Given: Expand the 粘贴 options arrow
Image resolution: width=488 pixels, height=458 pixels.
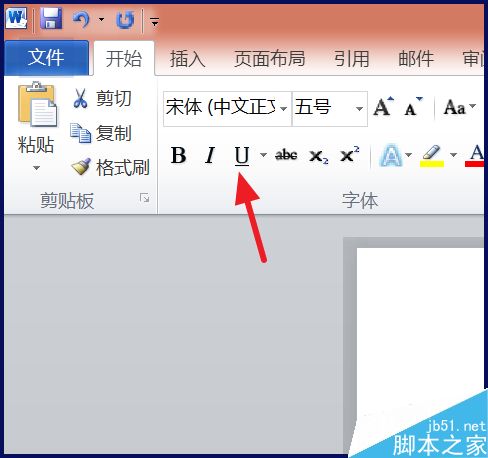Looking at the screenshot, I should tap(36, 168).
